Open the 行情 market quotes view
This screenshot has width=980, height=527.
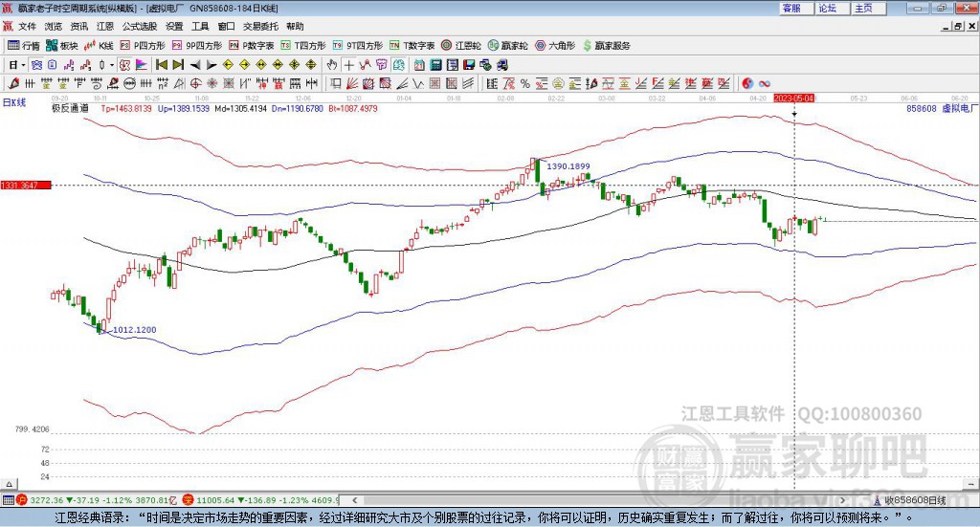pos(24,46)
